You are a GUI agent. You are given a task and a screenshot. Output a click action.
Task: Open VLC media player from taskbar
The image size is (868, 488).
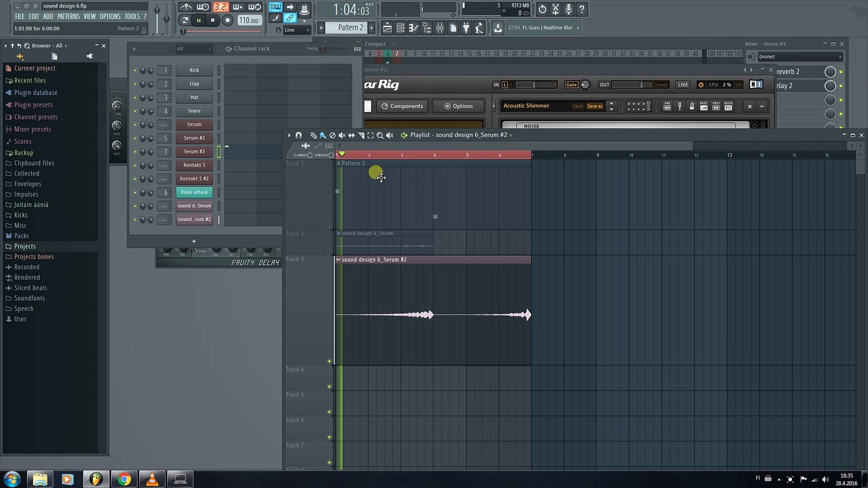click(153, 480)
